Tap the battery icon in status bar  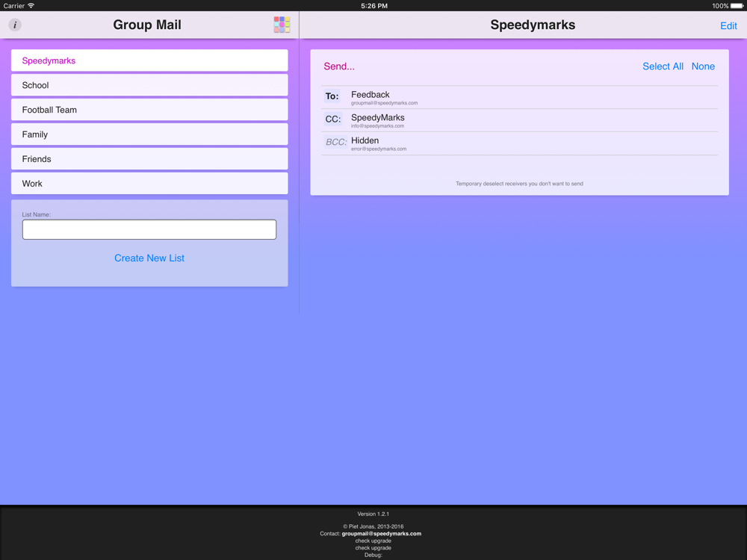click(x=737, y=6)
